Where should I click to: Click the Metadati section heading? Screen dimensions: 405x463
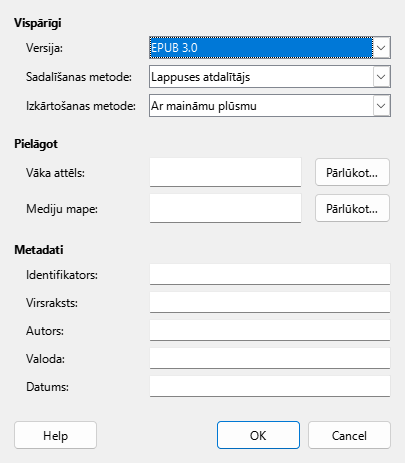click(39, 250)
